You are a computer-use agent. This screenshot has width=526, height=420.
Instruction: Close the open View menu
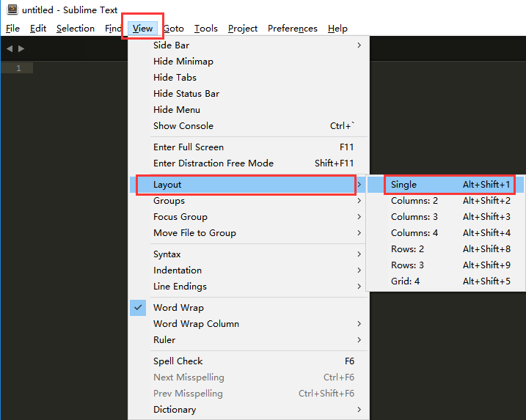(x=142, y=29)
